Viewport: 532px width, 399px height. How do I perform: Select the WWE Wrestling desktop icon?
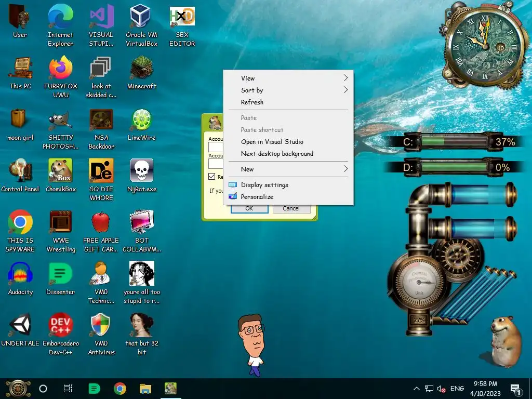coord(60,231)
